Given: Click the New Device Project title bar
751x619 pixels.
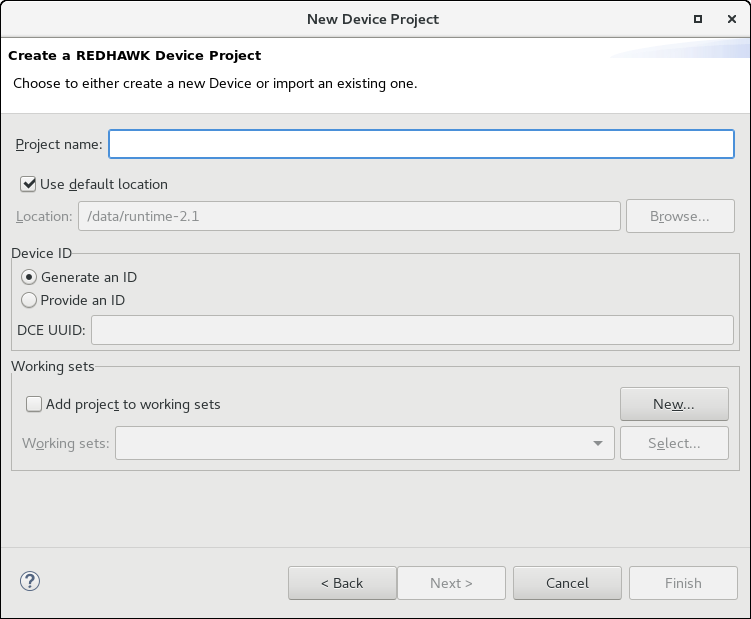Looking at the screenshot, I should pyautogui.click(x=372, y=19).
